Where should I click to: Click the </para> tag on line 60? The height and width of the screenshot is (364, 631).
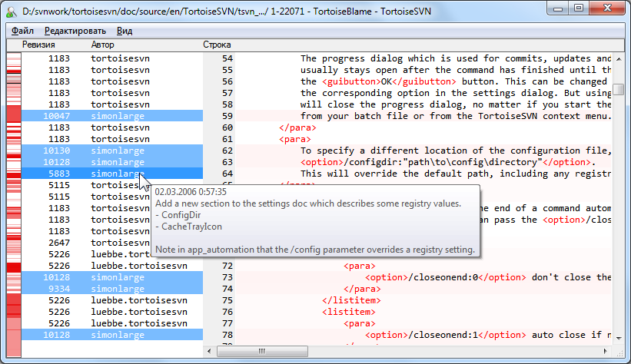[x=297, y=128]
